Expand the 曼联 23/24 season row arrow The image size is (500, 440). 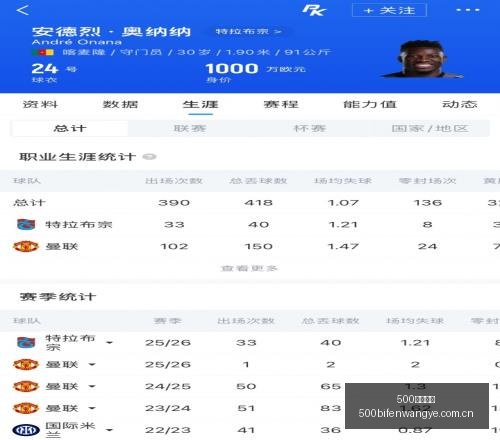(x=92, y=408)
